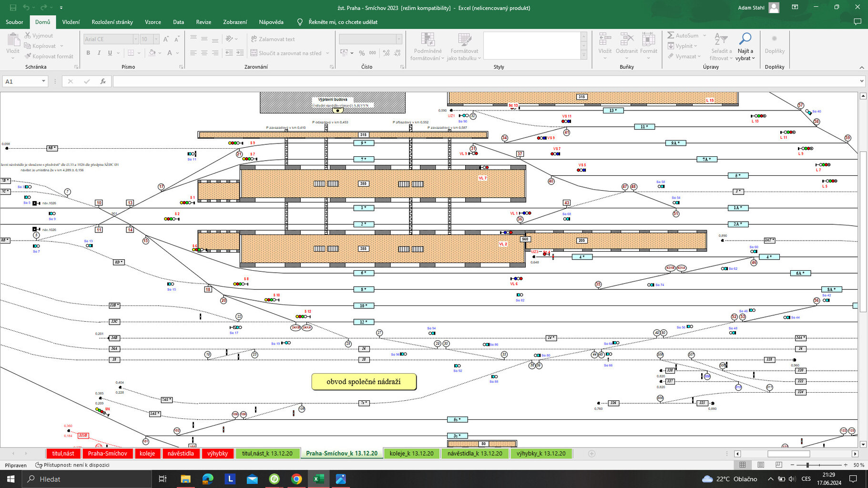The width and height of the screenshot is (868, 488).
Task: Toggle right text alignment
Action: [215, 53]
